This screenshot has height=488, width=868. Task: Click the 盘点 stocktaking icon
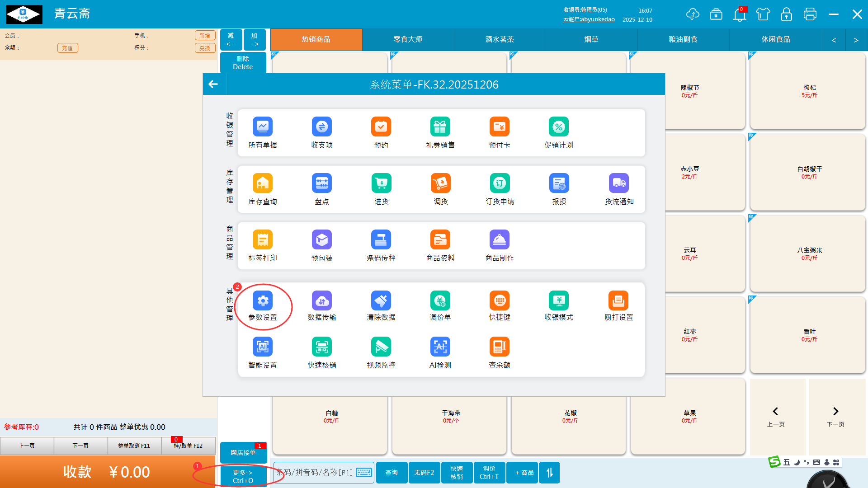(x=322, y=183)
